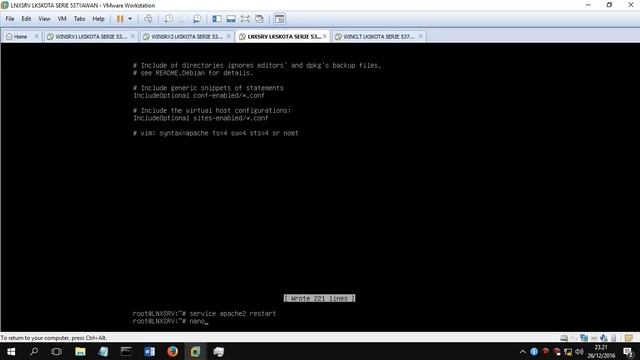Click the '# Include generic snippets of statements' line
Image resolution: width=640 pixels, height=360 pixels.
(x=208, y=88)
